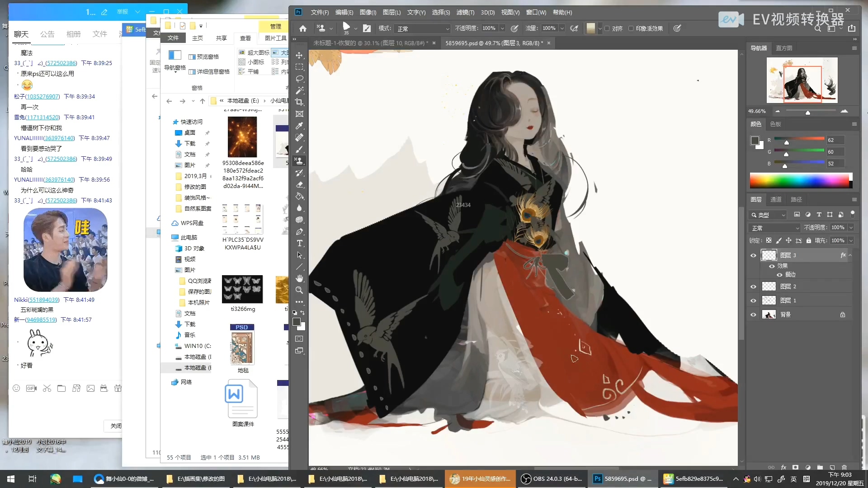Image resolution: width=868 pixels, height=488 pixels.
Task: Select the Rectangular Marquee tool
Action: (299, 67)
